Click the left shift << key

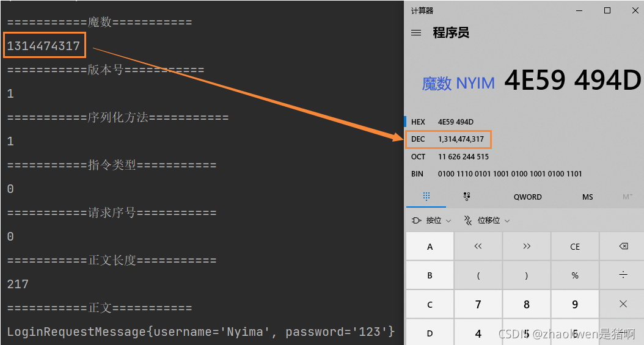(x=478, y=246)
